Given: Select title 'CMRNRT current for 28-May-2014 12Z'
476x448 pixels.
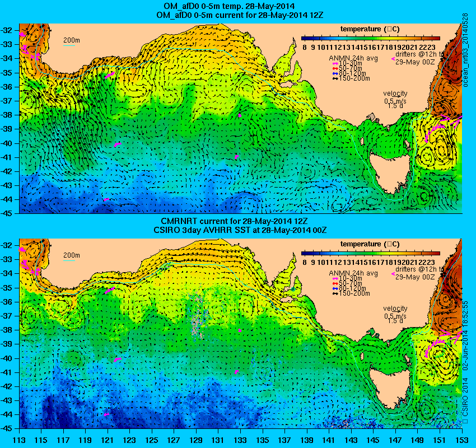Looking at the screenshot, I should pyautogui.click(x=234, y=221).
